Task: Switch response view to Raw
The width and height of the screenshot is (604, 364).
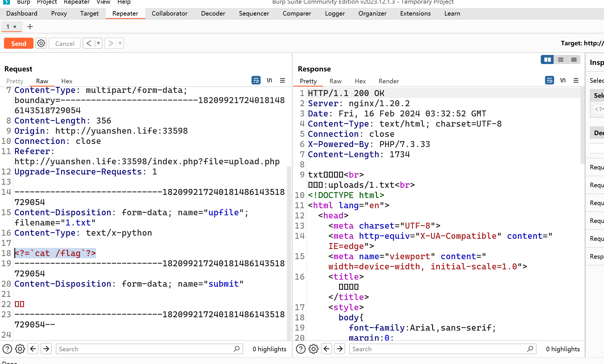Action: click(335, 81)
